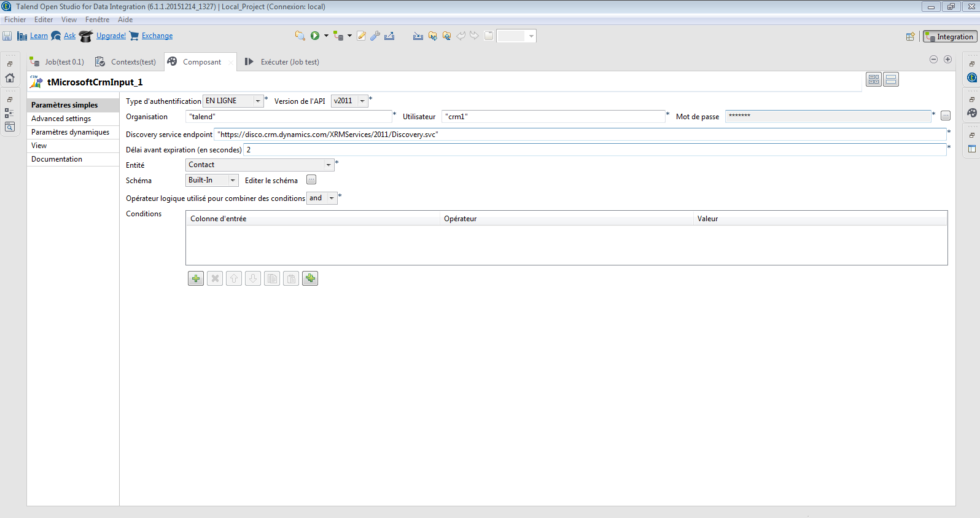The height and width of the screenshot is (518, 980).
Task: Click the maximize view plus icon
Action: coord(947,60)
